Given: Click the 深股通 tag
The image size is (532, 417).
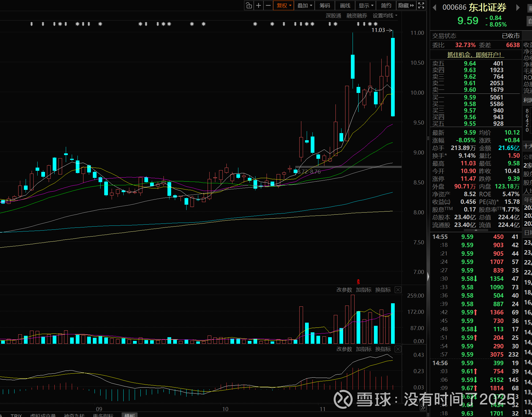Looking at the screenshot, I should [333, 16].
